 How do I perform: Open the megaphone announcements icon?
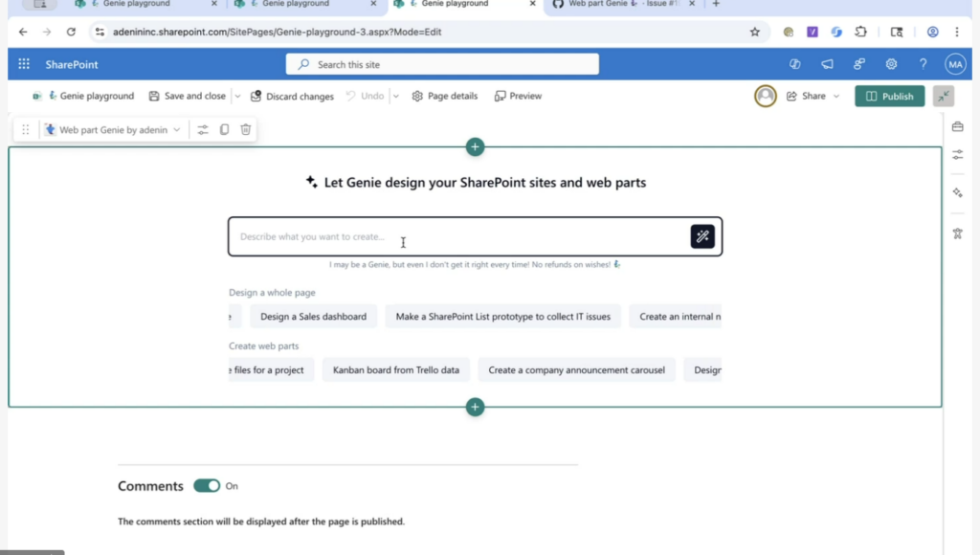[x=827, y=64]
